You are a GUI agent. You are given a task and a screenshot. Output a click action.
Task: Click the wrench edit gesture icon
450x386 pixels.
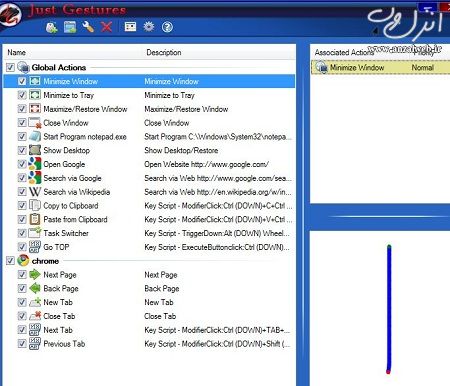(88, 27)
